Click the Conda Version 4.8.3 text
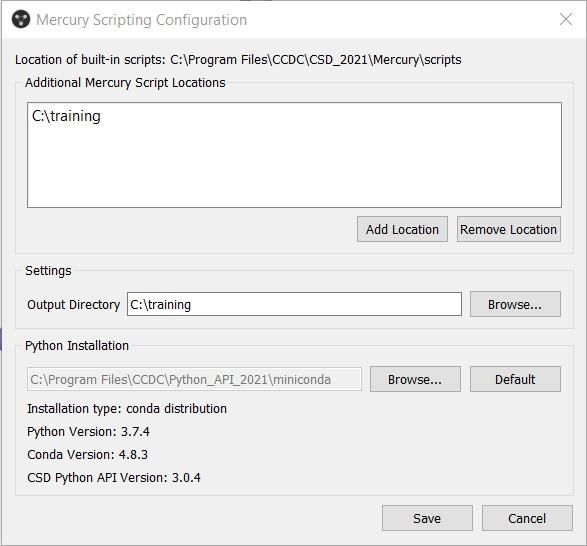This screenshot has height=546, width=587. click(x=88, y=455)
